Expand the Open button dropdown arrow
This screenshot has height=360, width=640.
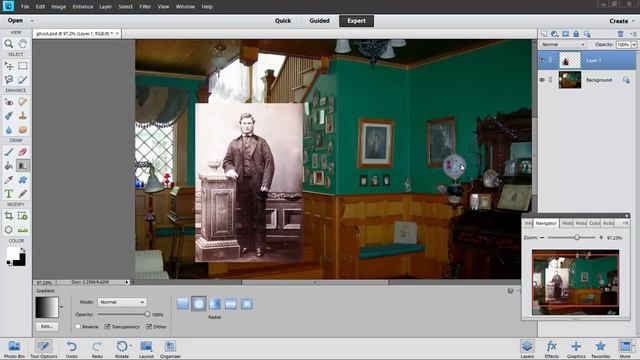point(32,20)
